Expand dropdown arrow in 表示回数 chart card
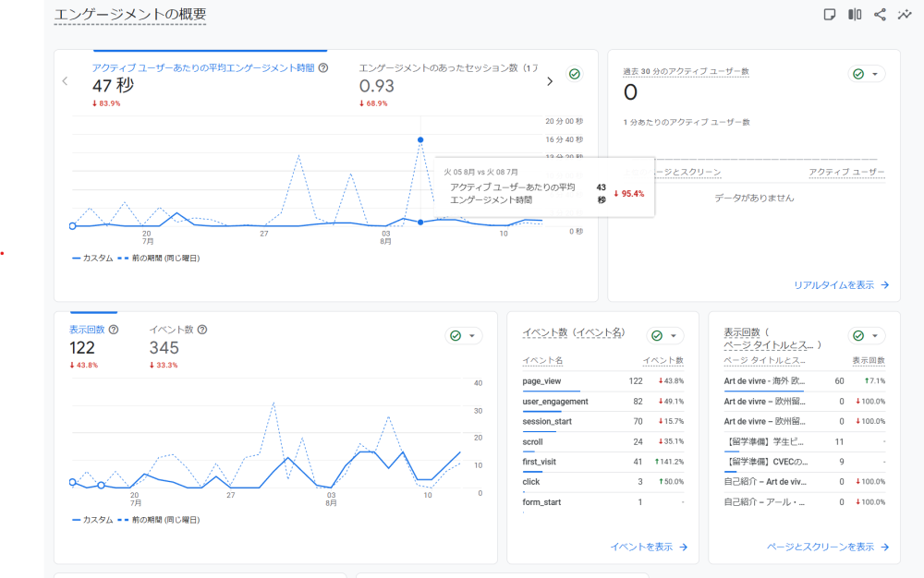924x578 pixels. pyautogui.click(x=472, y=335)
